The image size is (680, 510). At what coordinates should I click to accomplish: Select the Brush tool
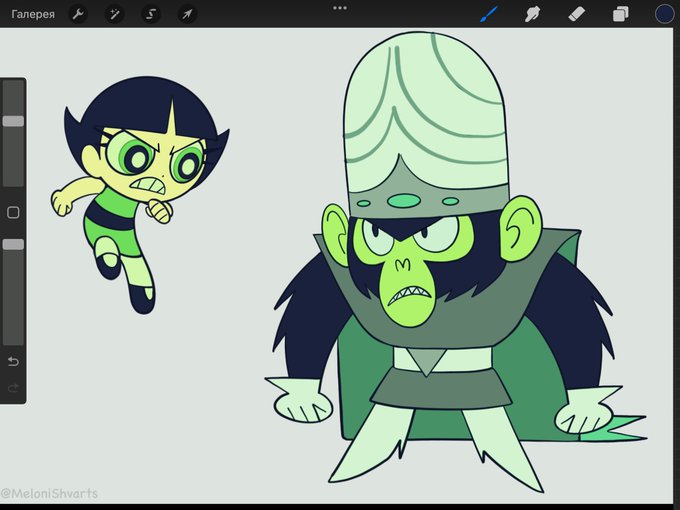489,14
